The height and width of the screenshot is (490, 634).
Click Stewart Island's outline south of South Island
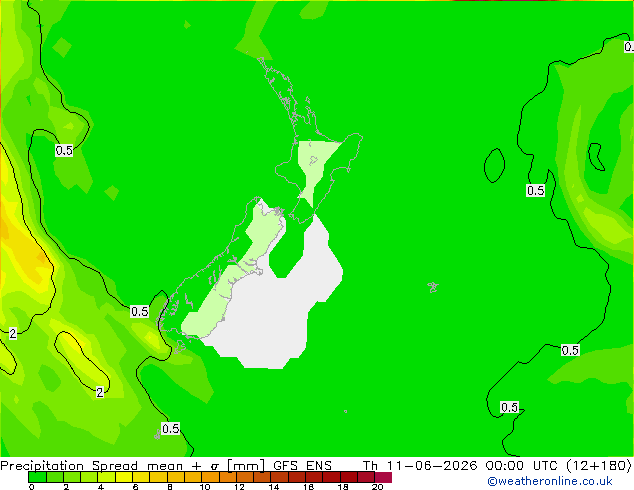(180, 346)
